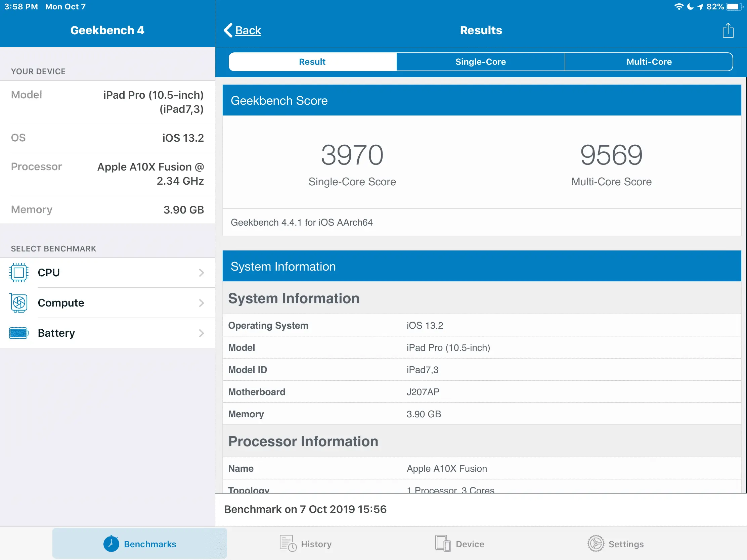Select the Result segment

(312, 62)
